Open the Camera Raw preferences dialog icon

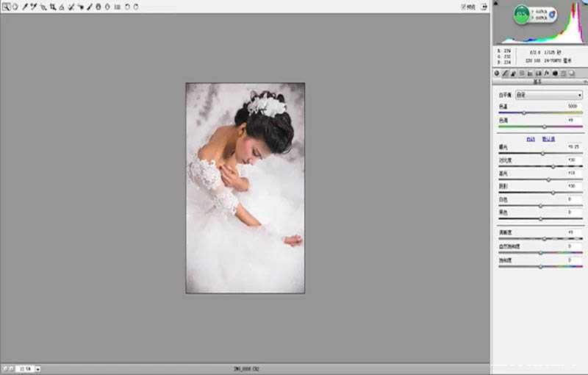[x=118, y=7]
